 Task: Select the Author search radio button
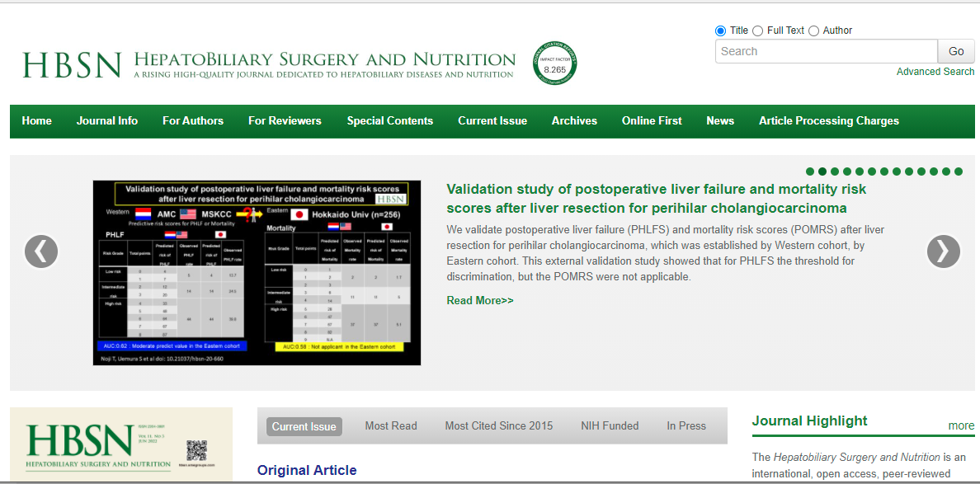pos(813,31)
